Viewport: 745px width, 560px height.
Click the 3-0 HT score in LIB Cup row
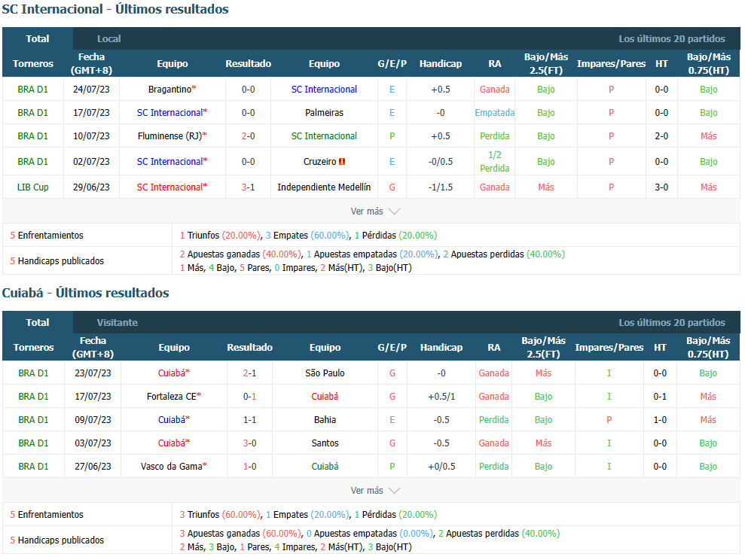661,187
